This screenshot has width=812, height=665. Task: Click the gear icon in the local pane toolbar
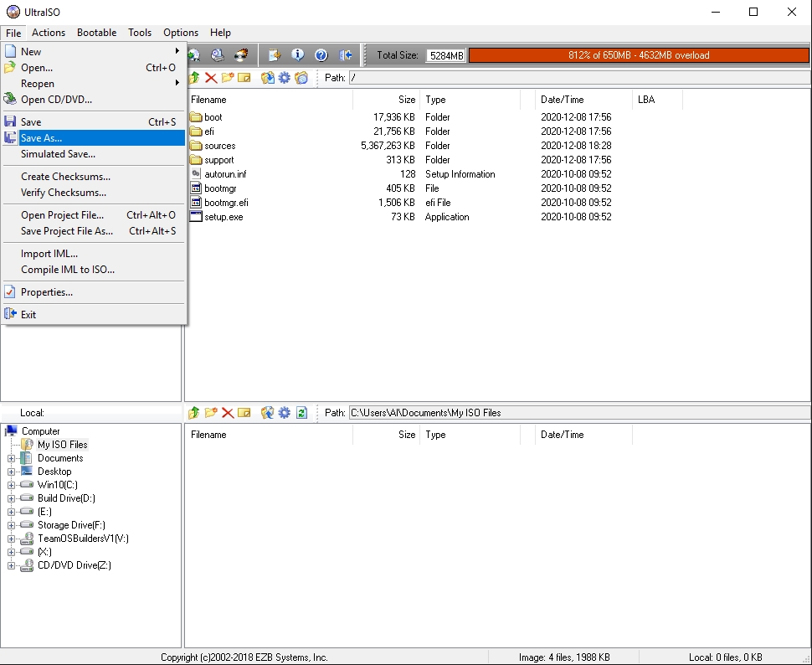pos(285,413)
